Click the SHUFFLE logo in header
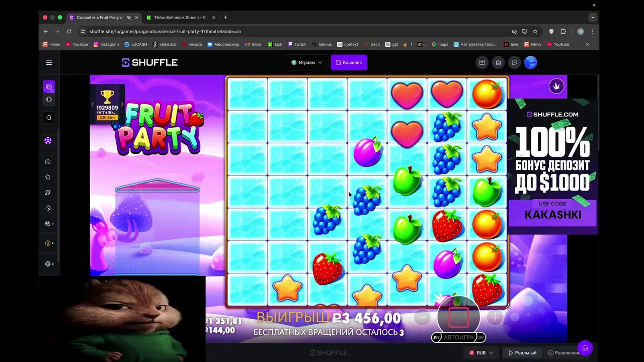 click(x=149, y=62)
